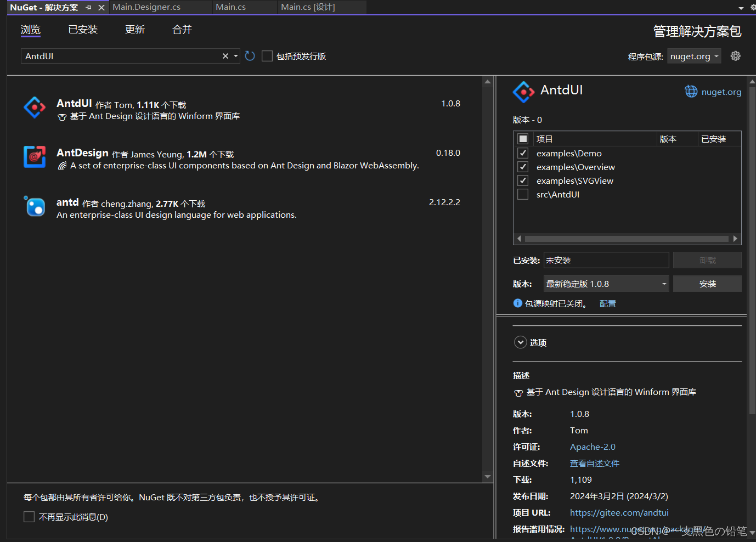This screenshot has height=542, width=756.
Task: Click the AntDesign package logo
Action: (34, 158)
